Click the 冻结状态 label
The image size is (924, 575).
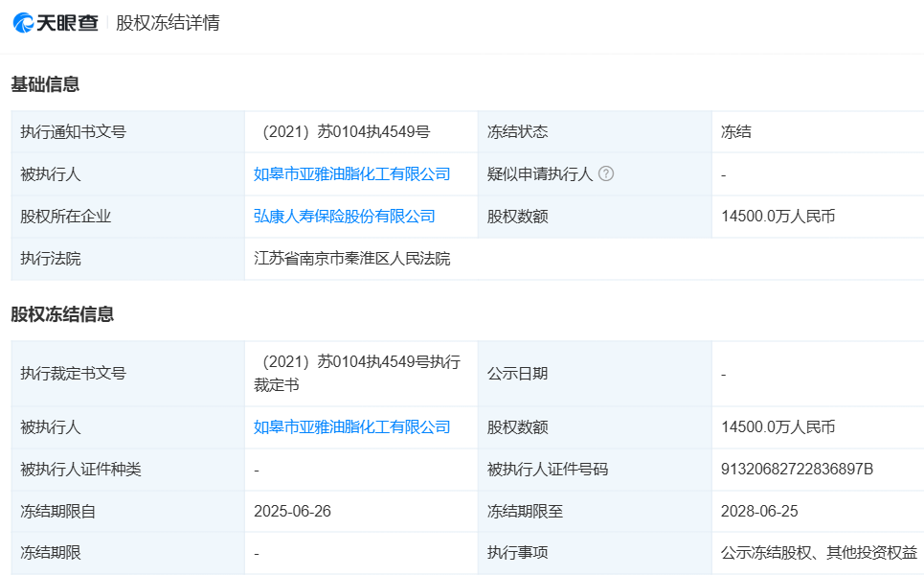(517, 131)
